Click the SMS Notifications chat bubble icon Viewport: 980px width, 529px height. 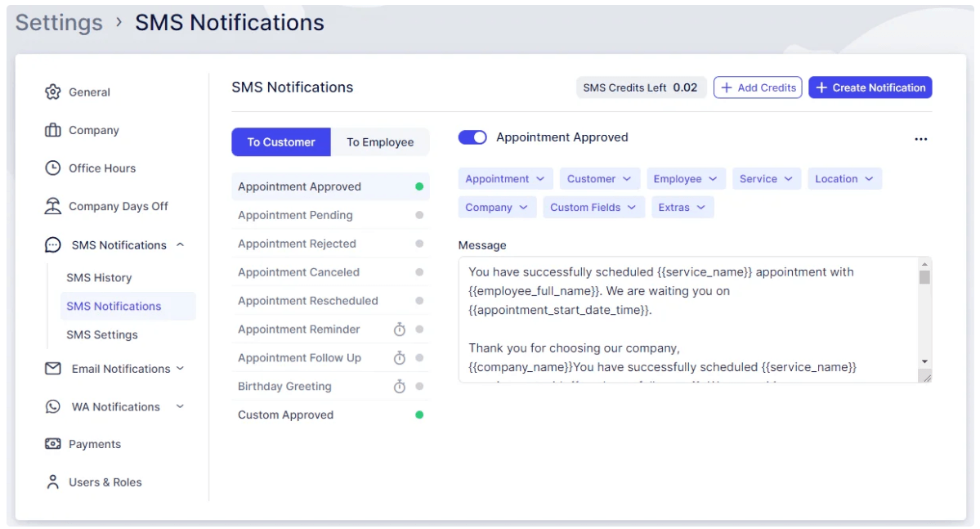52,245
